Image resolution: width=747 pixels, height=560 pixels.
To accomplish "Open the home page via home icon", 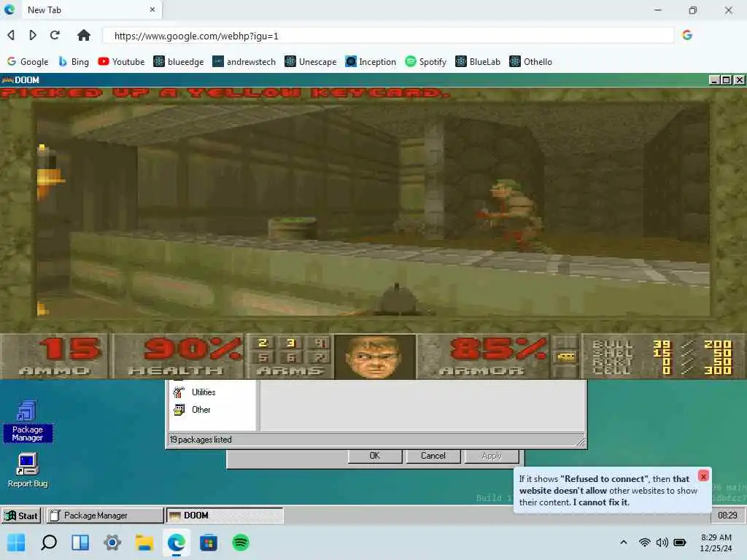I will [83, 35].
